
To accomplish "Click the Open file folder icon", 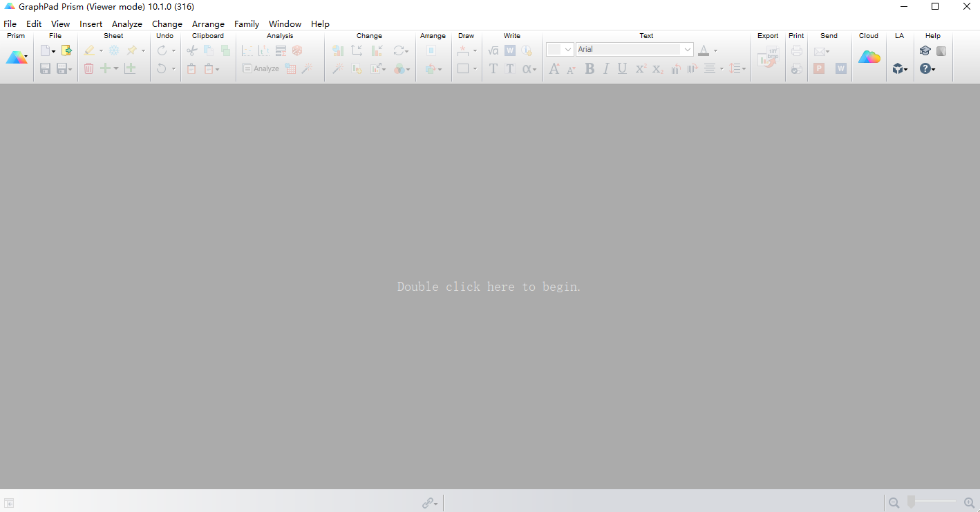I will tap(66, 50).
